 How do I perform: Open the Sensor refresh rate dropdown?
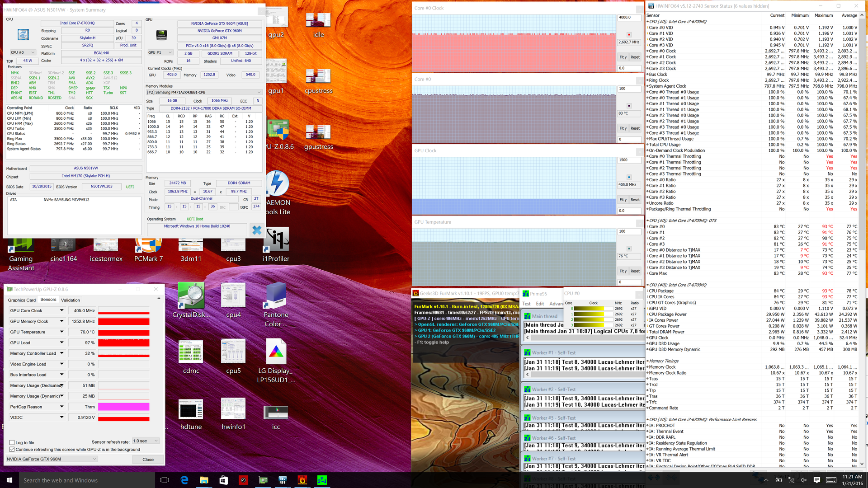(x=145, y=441)
